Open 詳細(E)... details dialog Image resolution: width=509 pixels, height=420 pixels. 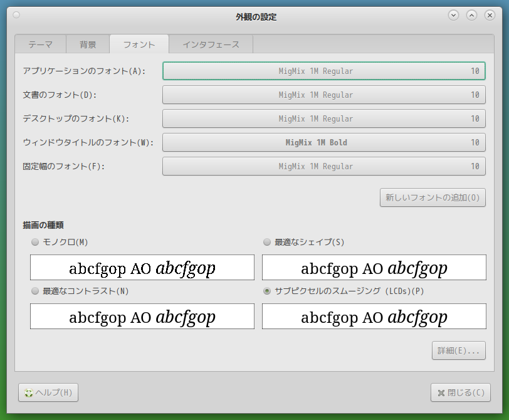(x=459, y=350)
